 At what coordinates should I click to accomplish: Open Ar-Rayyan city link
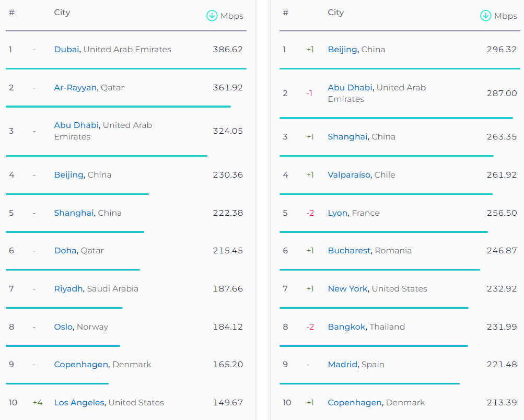(75, 88)
